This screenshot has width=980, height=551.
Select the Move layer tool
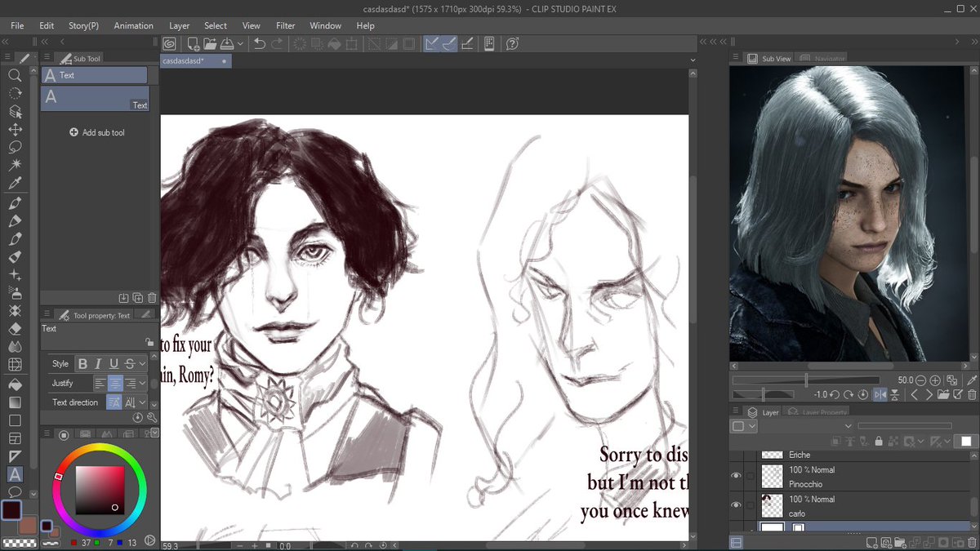pyautogui.click(x=14, y=129)
